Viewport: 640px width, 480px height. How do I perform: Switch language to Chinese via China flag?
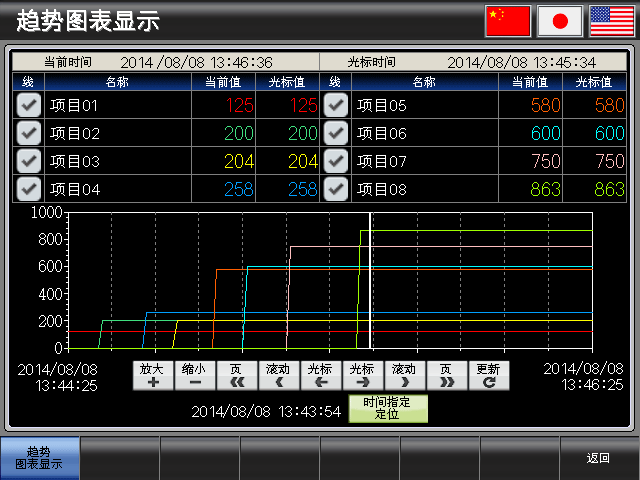tap(507, 21)
